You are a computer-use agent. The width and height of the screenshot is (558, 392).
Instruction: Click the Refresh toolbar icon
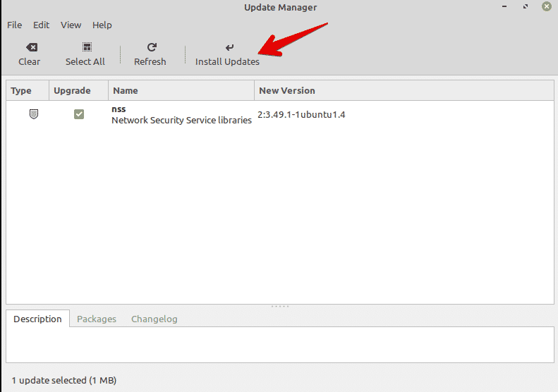(x=152, y=47)
